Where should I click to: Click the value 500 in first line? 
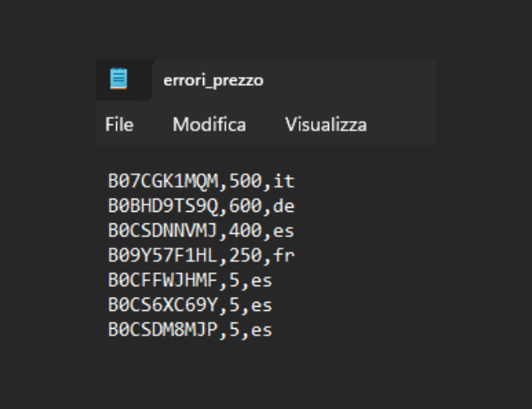coord(246,181)
